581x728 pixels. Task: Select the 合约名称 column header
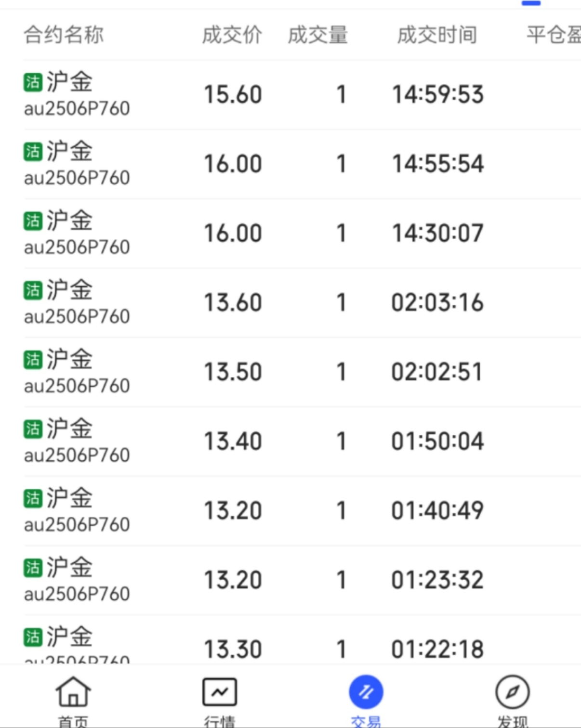(64, 35)
